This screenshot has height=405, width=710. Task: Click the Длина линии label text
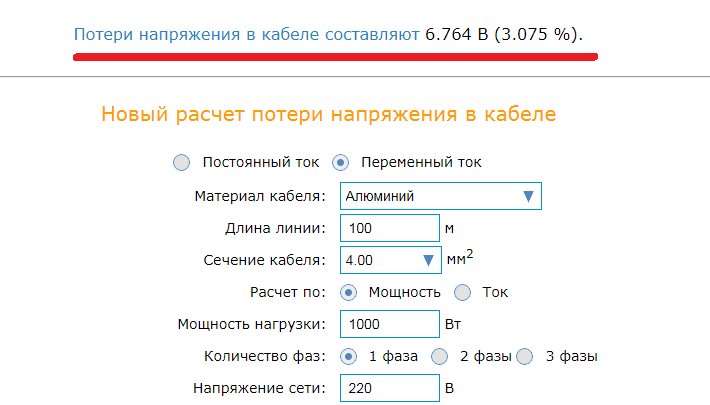275,228
